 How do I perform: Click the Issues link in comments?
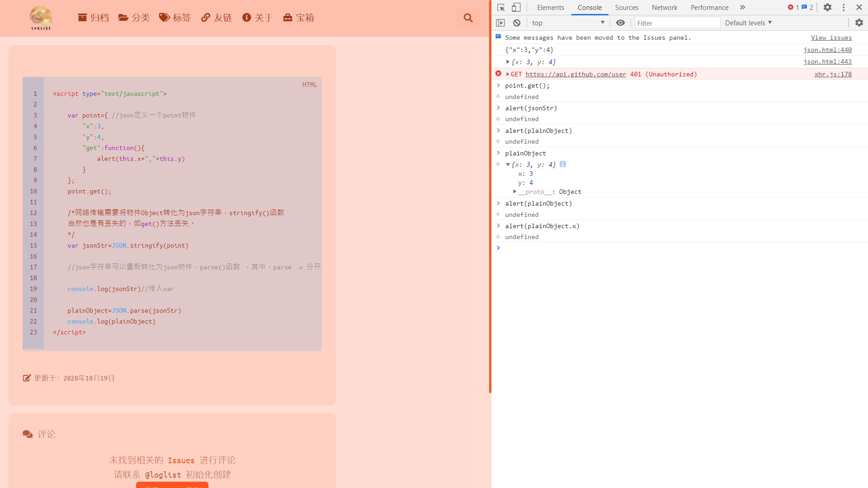point(181,460)
